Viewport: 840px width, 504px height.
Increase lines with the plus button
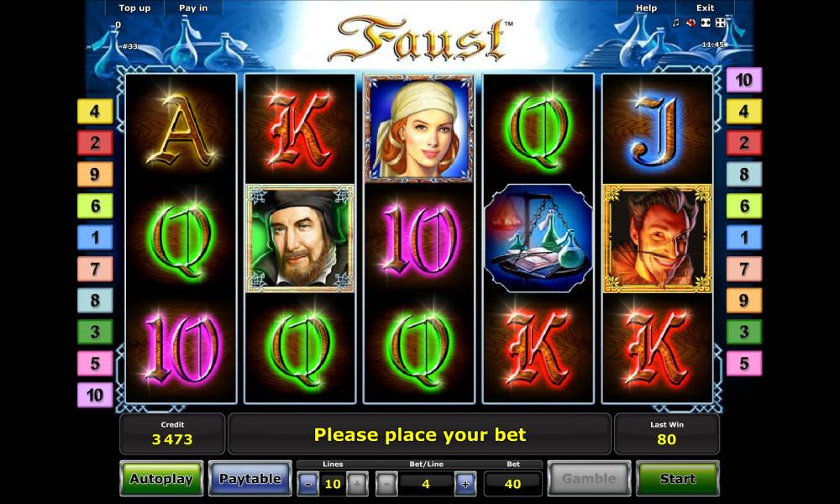[x=357, y=484]
